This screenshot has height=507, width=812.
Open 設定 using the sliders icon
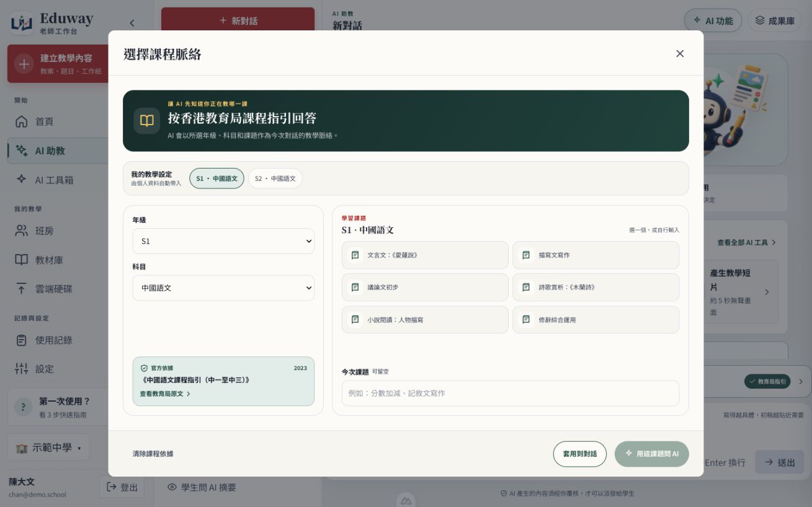coord(22,369)
